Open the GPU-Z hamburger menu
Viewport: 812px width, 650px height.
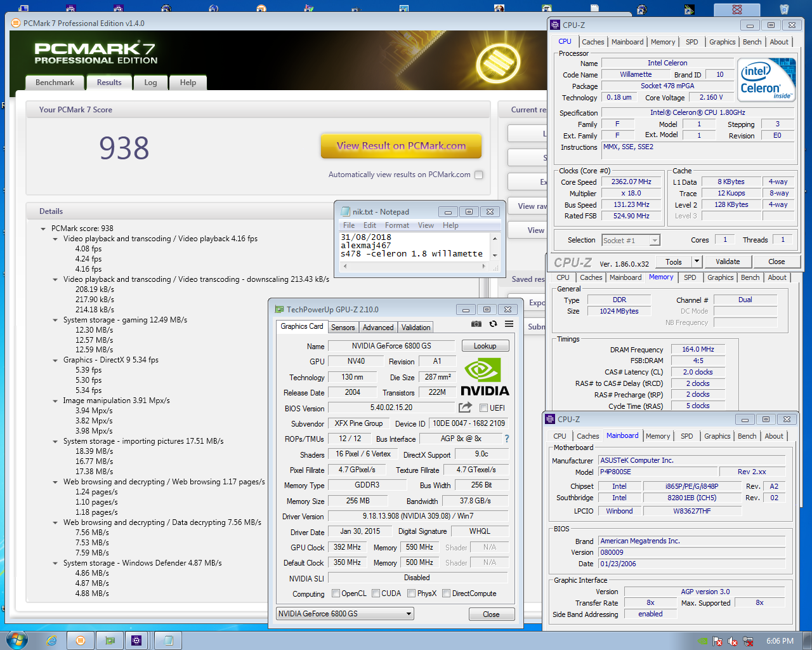click(509, 324)
